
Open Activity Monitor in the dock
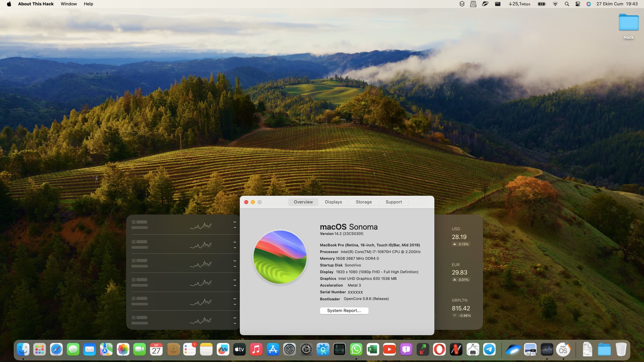339,350
